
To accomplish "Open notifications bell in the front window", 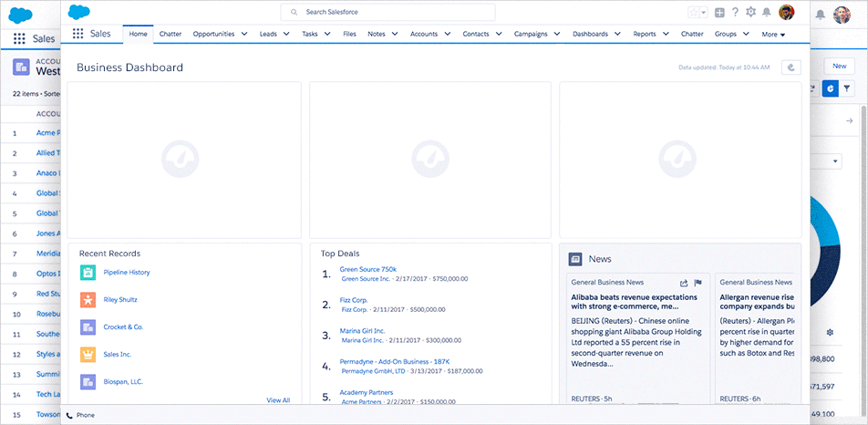I will point(767,12).
